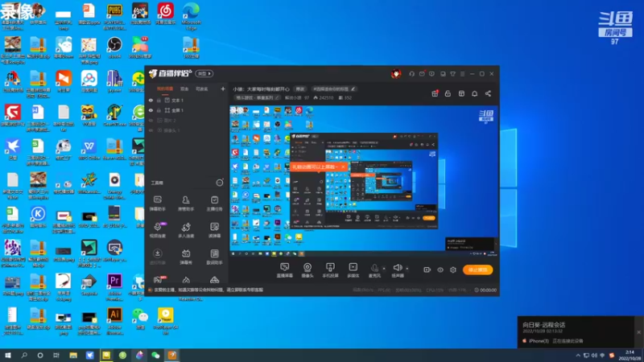Open WeChat from the Windows taskbar
644x362 pixels.
pos(155,355)
